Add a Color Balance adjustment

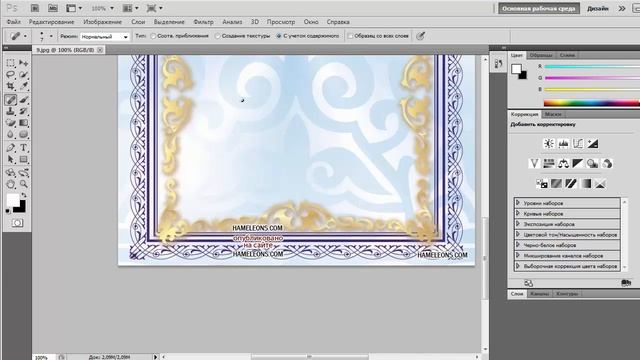pos(563,164)
